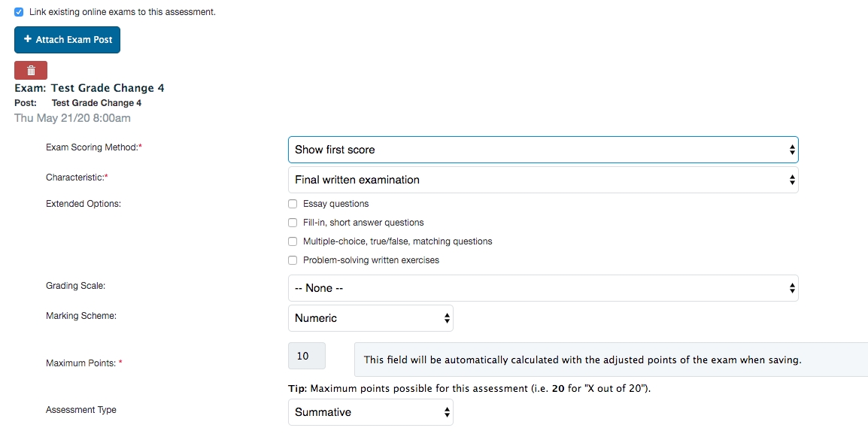Click the exam date Thu May 21/20

tap(72, 118)
